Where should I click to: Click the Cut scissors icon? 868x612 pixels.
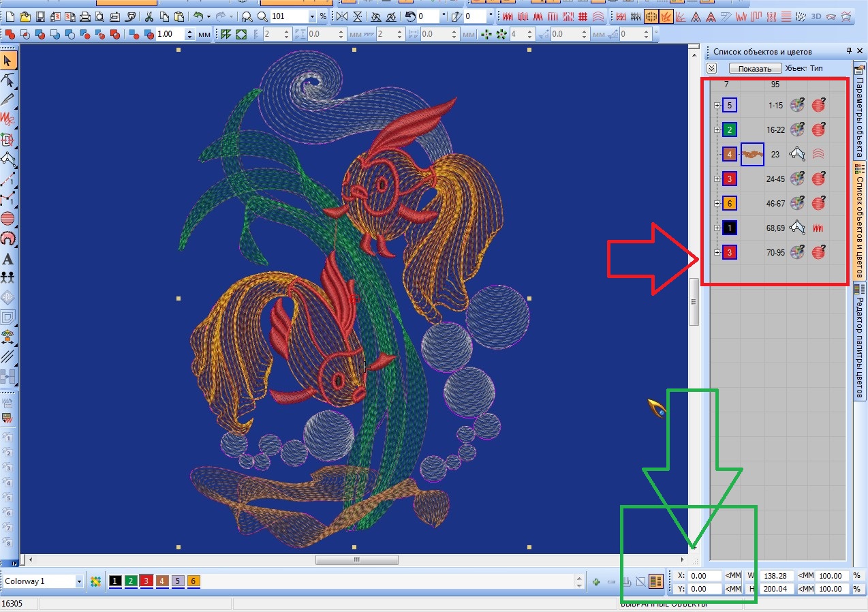tap(149, 16)
